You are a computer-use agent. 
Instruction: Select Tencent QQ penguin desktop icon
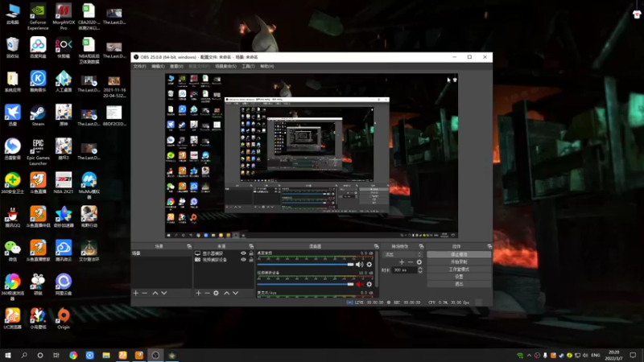pos(12,217)
